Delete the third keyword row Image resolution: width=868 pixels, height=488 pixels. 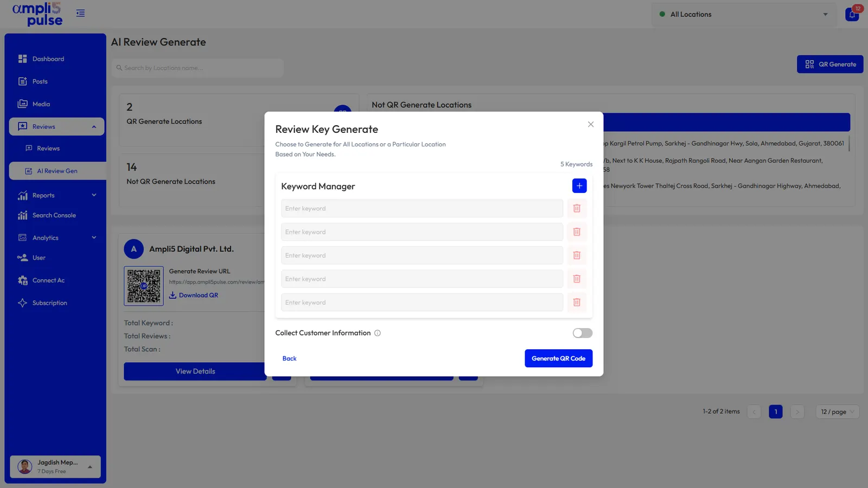click(x=577, y=255)
